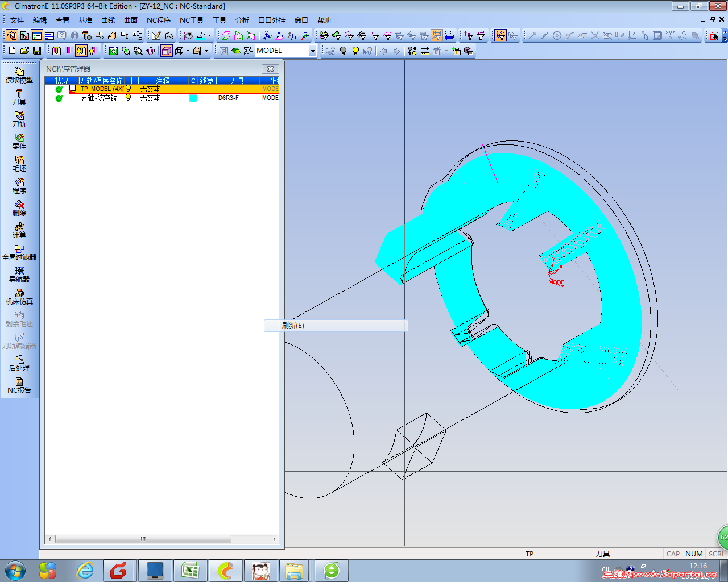Open Excel from the taskbar
The height and width of the screenshot is (582, 728).
[191, 570]
